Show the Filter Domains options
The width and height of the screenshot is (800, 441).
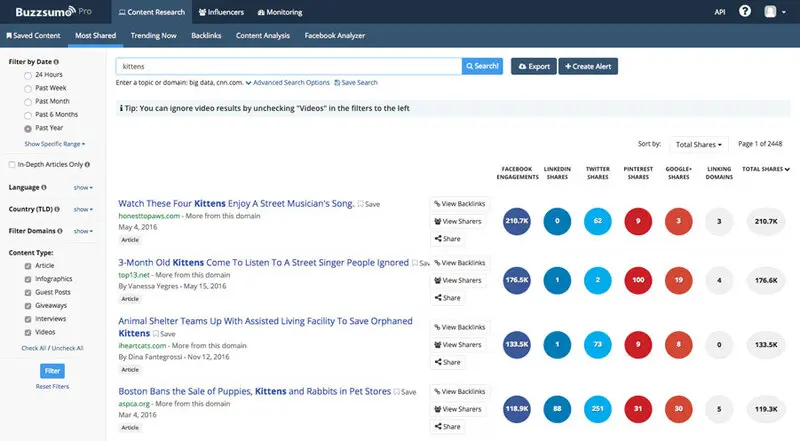[83, 231]
